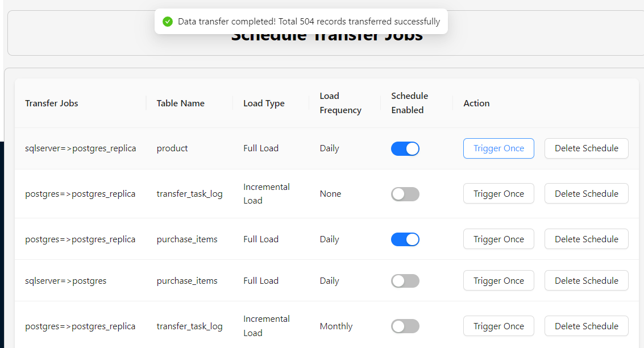Delete Schedule for the Monthly transfer_task_log job

(586, 326)
